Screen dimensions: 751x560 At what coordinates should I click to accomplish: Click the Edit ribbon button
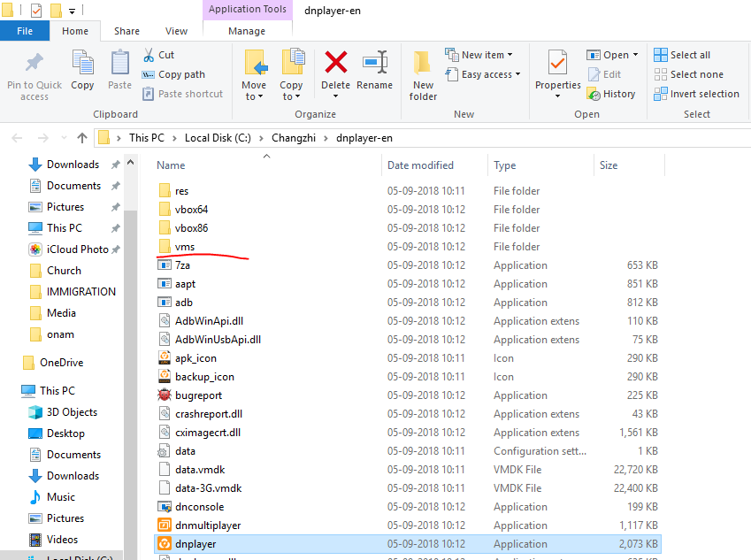coord(604,74)
